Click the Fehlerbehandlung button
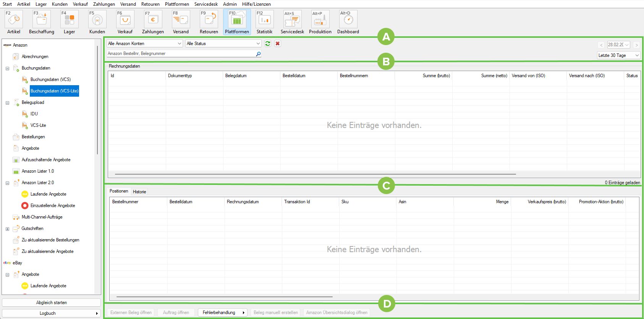 click(222, 313)
